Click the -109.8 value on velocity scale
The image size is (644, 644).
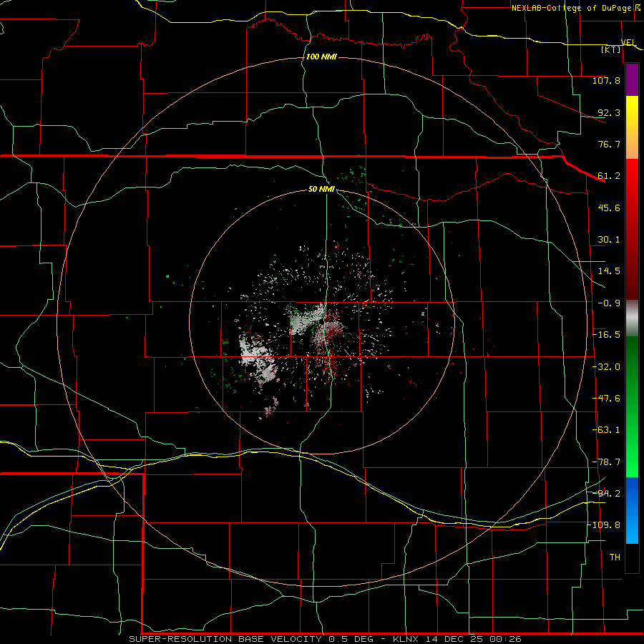(605, 525)
